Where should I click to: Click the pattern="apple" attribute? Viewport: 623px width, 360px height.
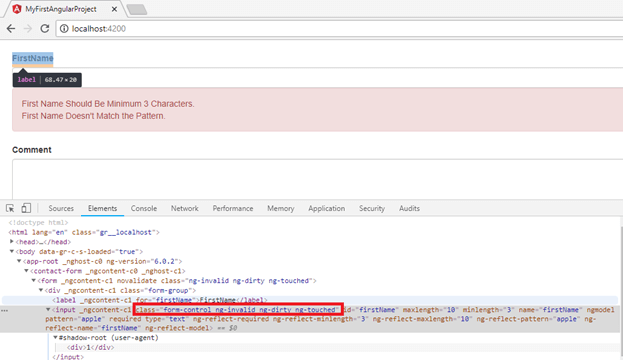75,319
